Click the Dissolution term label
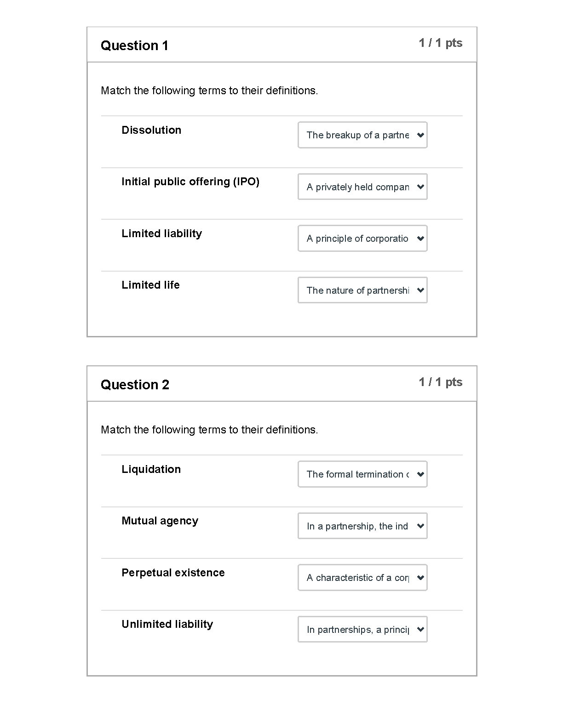 [151, 130]
